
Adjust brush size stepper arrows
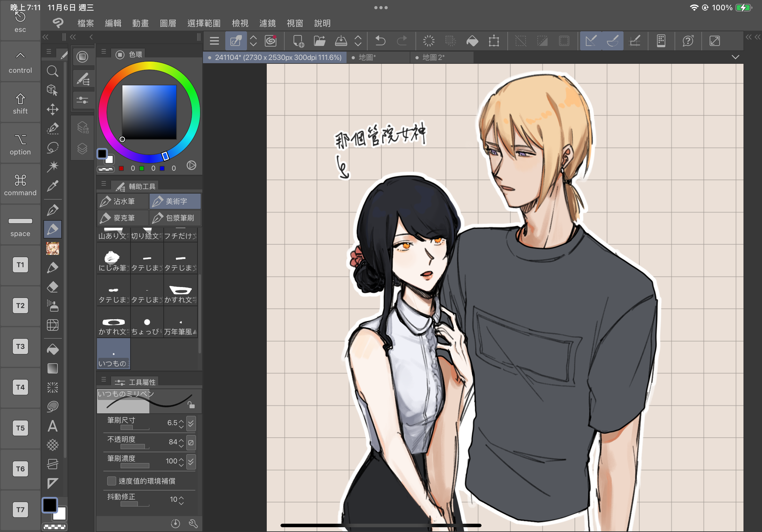181,424
